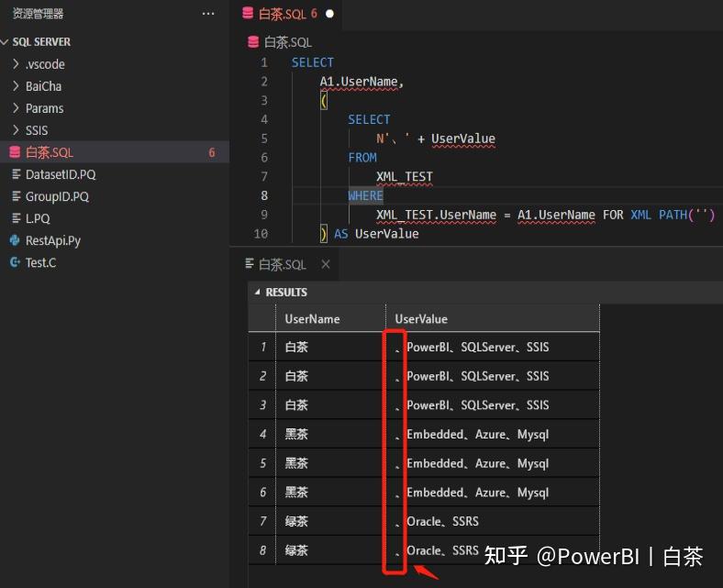
Task: Open the explorer more actions ellipsis
Action: (208, 14)
